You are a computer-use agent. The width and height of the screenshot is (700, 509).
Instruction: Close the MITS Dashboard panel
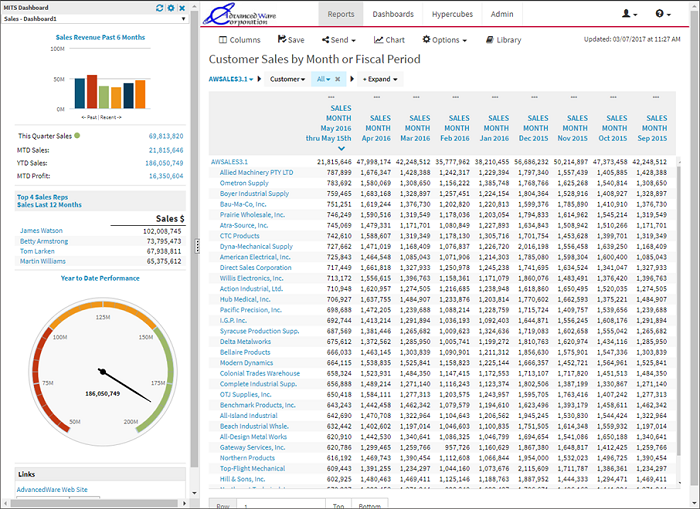182,8
